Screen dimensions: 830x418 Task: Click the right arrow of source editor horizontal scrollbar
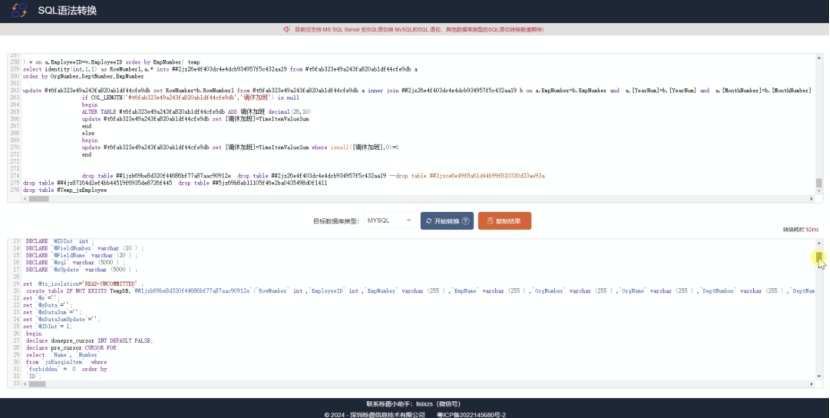pyautogui.click(x=811, y=199)
